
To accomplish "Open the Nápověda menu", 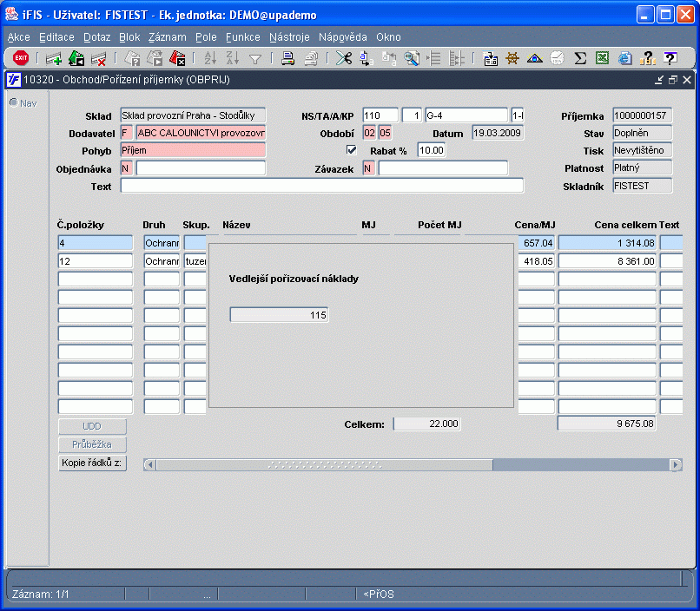I will coord(343,37).
